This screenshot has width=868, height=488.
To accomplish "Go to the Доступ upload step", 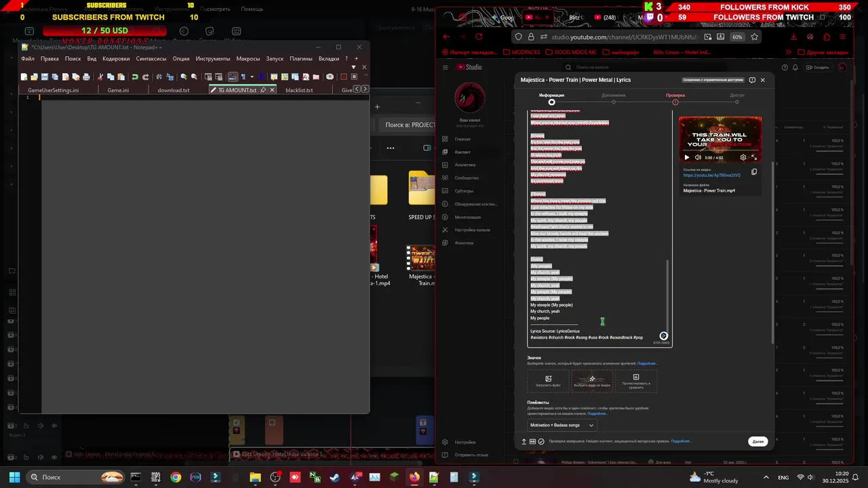I will click(x=737, y=98).
